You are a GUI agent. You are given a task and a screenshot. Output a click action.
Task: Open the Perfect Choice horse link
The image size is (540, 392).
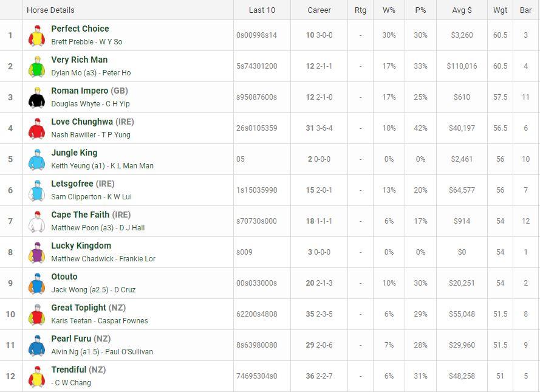(80, 29)
